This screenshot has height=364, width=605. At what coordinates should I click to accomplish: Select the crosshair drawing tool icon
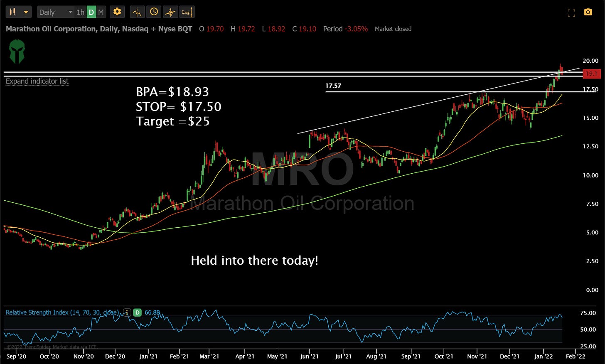tap(170, 12)
